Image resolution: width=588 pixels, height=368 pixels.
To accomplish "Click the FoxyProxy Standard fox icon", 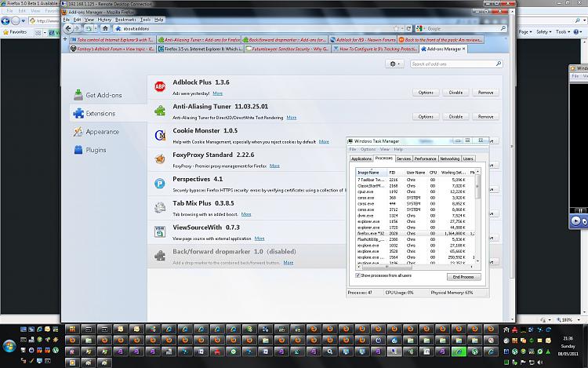I will [160, 159].
